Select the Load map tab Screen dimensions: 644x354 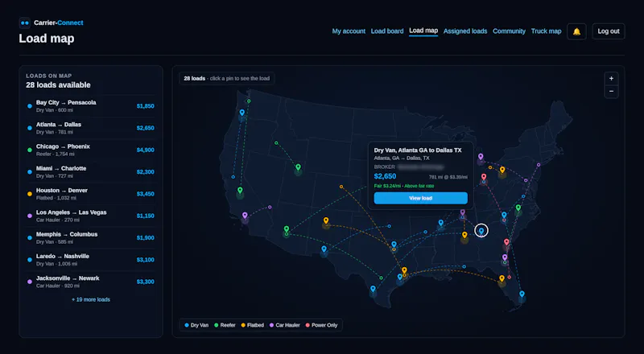pos(423,31)
